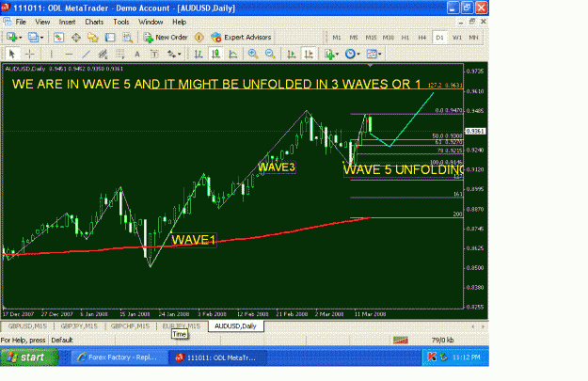Select the WAVE1 text label on chart
588x381 pixels.
tap(194, 240)
